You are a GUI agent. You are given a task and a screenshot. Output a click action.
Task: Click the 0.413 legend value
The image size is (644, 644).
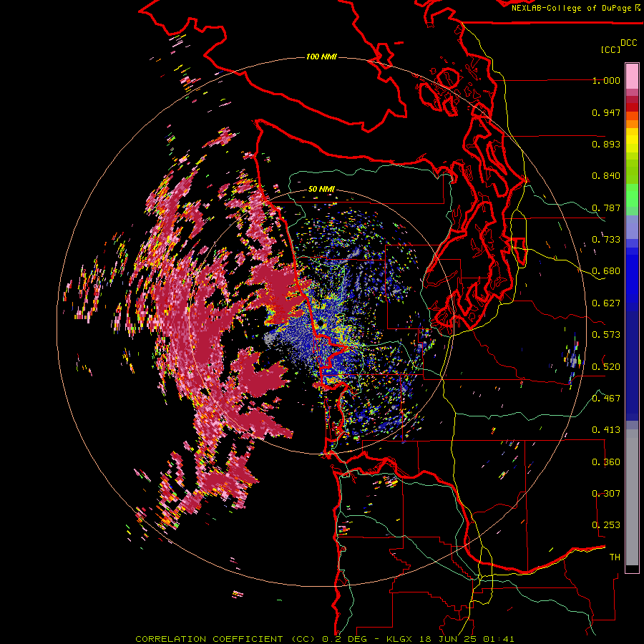click(606, 430)
